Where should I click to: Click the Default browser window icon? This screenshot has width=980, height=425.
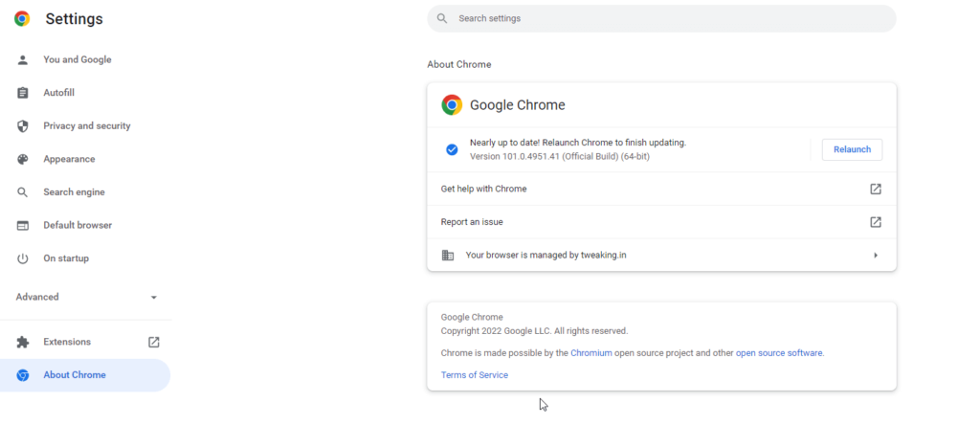23,226
